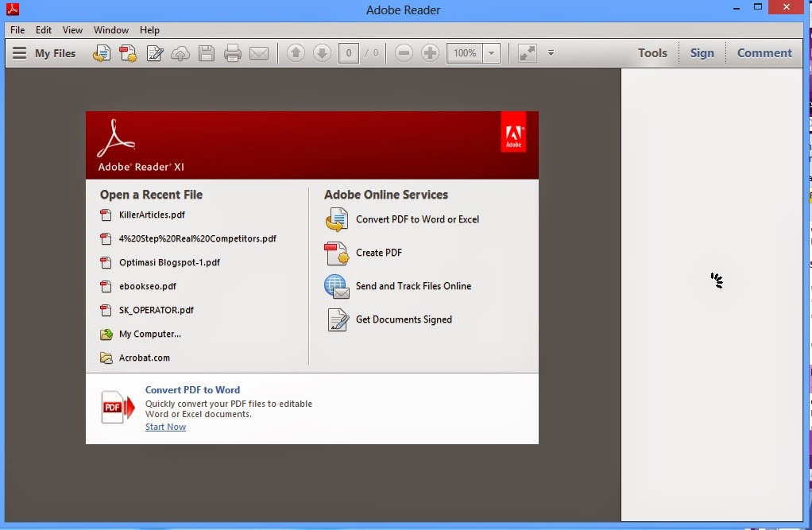Click the Start Now link
The width and height of the screenshot is (812, 530).
(x=164, y=427)
